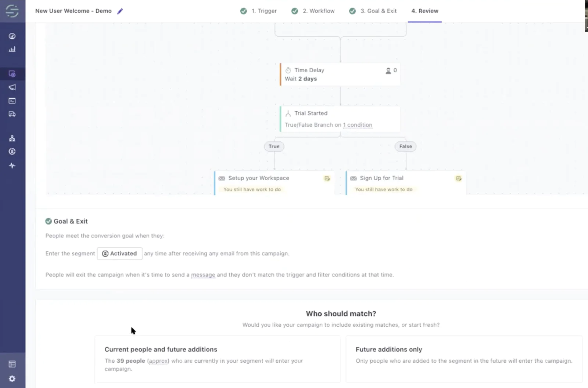Open the deliveries truck icon in sidebar

coord(12,114)
